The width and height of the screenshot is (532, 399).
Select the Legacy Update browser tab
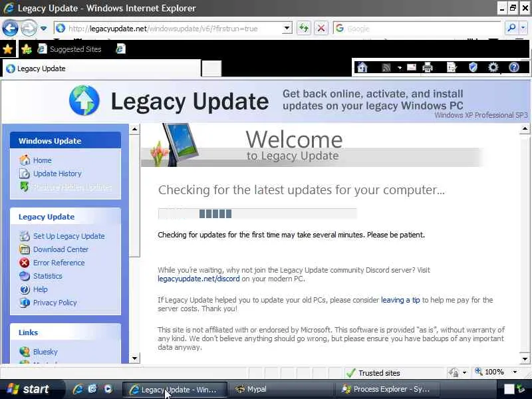pyautogui.click(x=102, y=68)
